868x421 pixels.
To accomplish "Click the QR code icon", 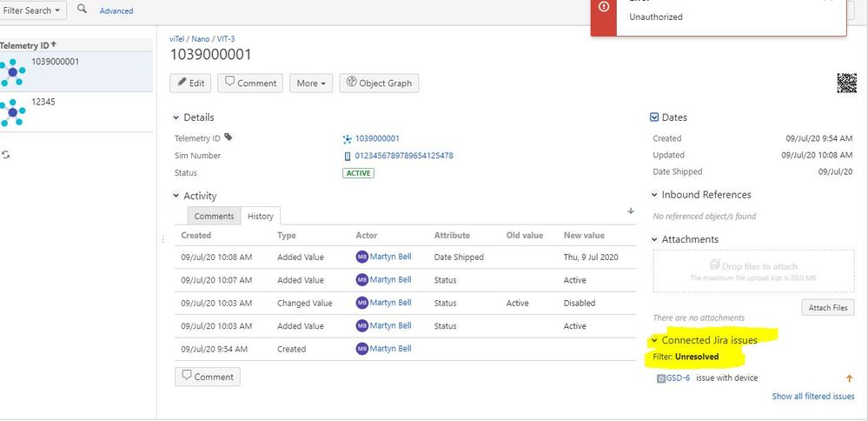I will pyautogui.click(x=846, y=84).
